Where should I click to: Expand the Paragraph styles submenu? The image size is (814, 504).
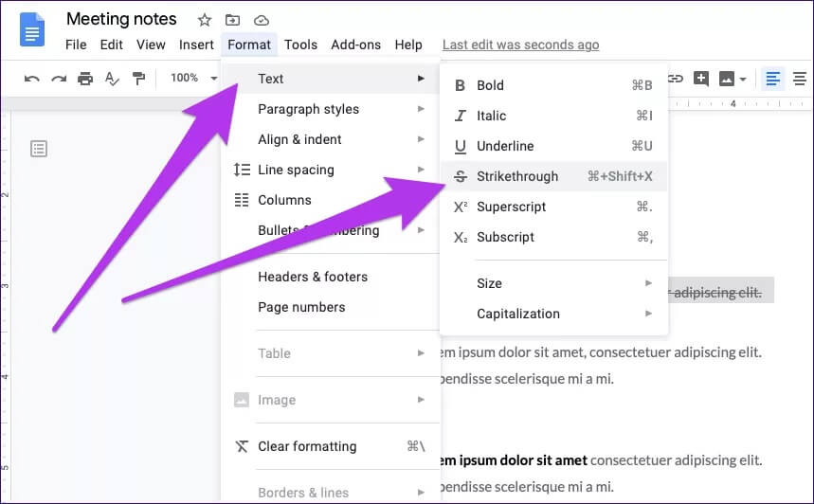pyautogui.click(x=308, y=109)
